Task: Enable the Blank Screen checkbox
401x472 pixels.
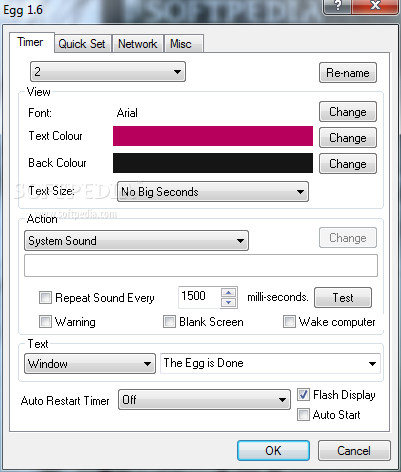Action: [169, 322]
